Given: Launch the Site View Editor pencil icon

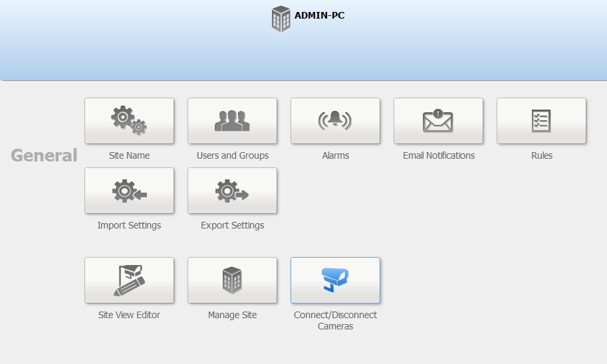Looking at the screenshot, I should coord(129,280).
